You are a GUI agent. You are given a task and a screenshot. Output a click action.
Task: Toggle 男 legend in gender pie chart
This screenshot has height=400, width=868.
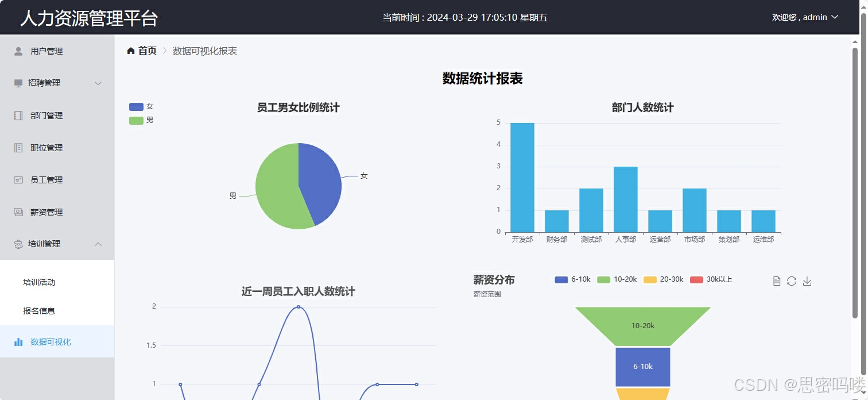click(x=141, y=121)
